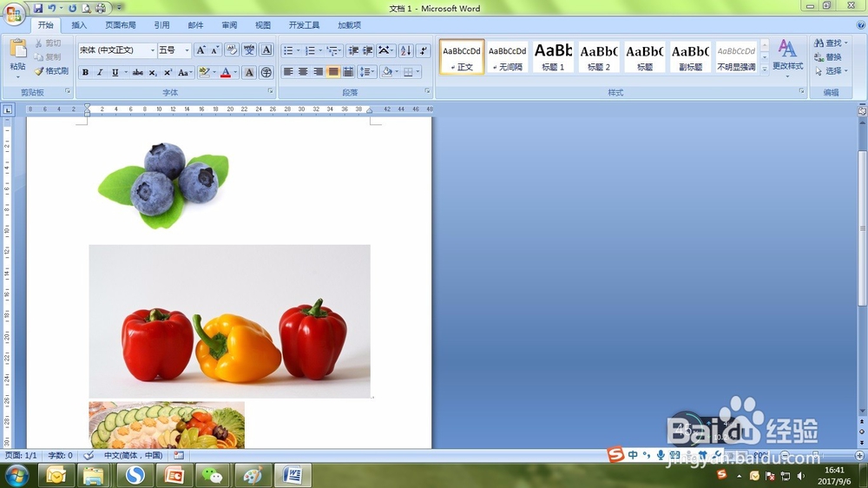
Task: Increase the paragraph indent
Action: click(367, 50)
